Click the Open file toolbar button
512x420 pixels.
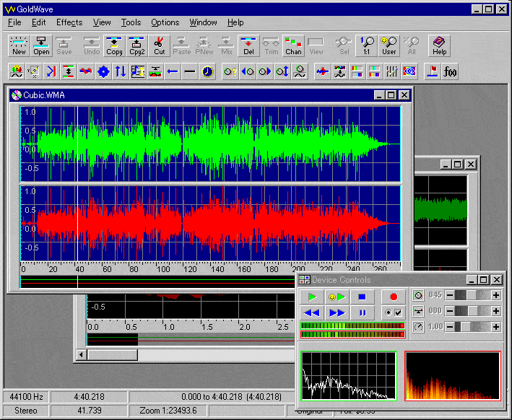tap(41, 45)
